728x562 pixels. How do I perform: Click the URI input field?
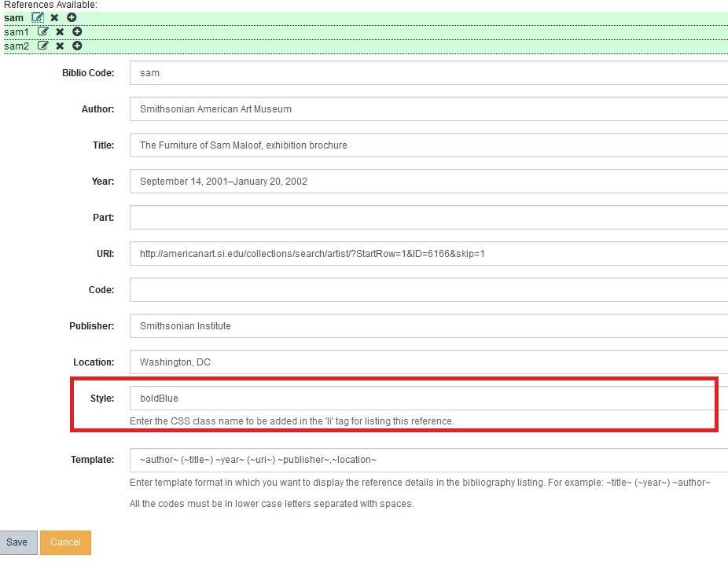(428, 254)
